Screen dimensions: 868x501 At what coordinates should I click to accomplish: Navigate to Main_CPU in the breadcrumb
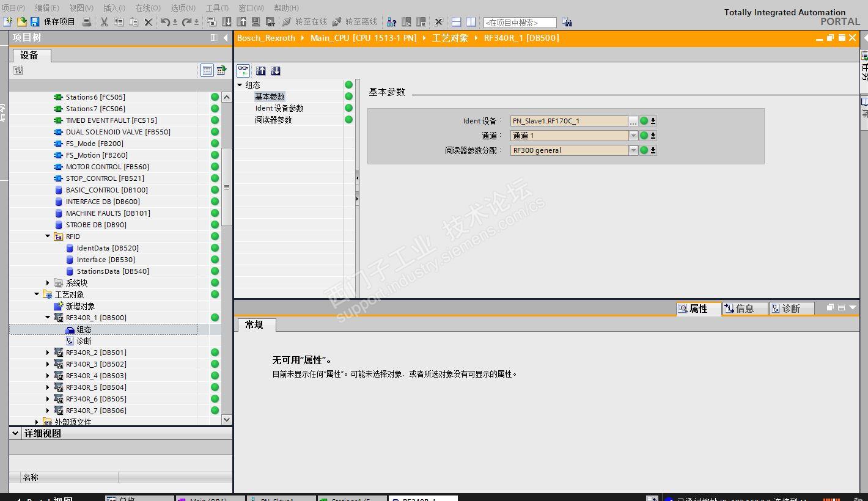click(363, 38)
